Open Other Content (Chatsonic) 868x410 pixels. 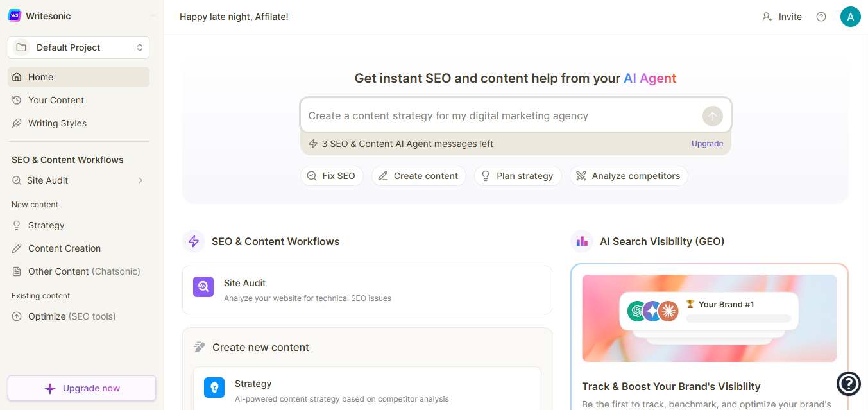(x=78, y=271)
